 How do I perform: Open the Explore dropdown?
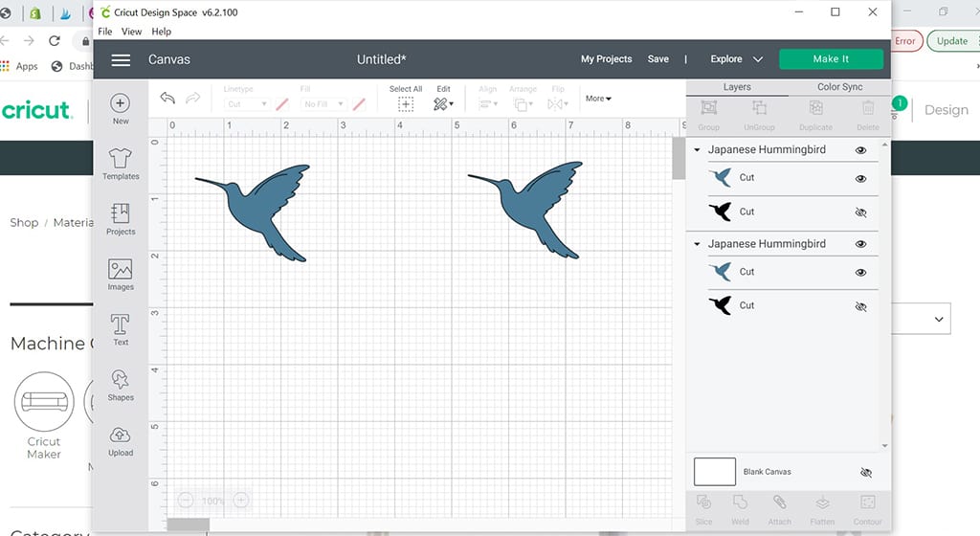[x=736, y=59]
